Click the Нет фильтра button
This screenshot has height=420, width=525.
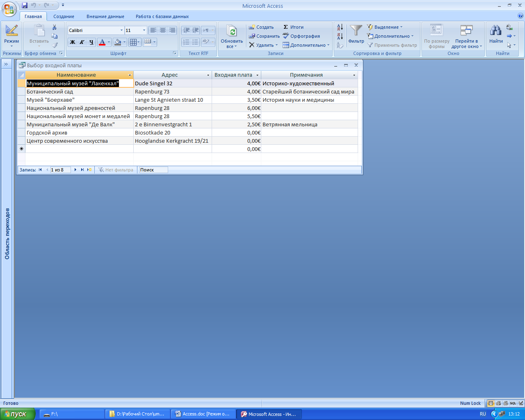[x=116, y=170]
